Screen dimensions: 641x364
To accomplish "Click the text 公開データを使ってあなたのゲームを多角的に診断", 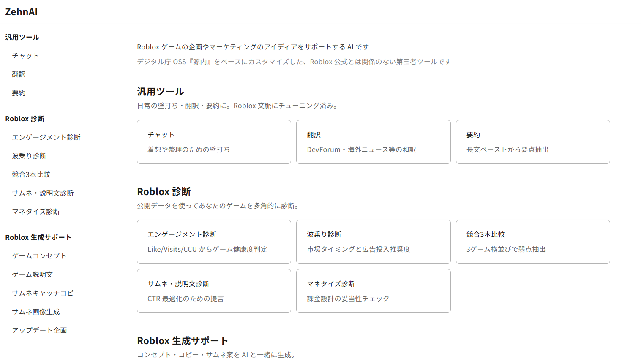I will (x=218, y=206).
